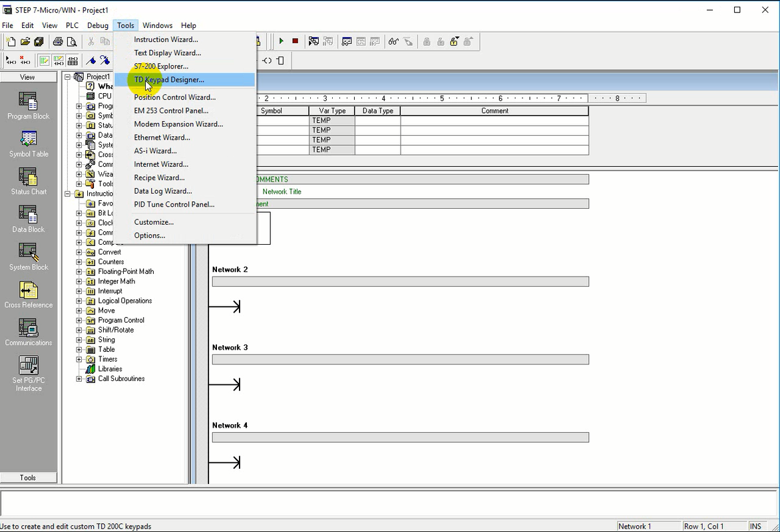Click the Force lock toolbar icon
Screen dimensions: 780x532
point(427,41)
